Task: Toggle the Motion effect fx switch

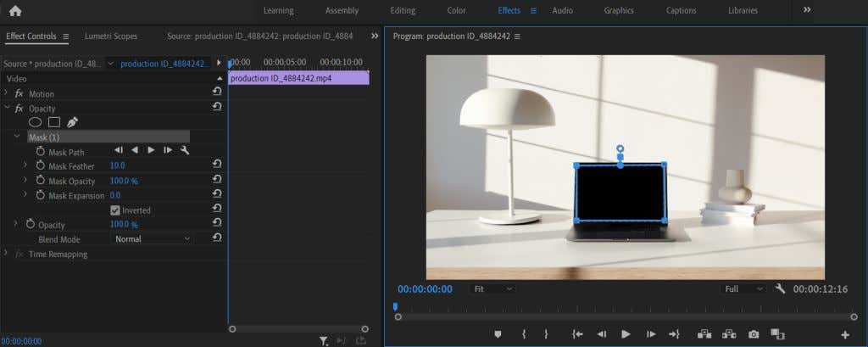Action: (x=19, y=94)
